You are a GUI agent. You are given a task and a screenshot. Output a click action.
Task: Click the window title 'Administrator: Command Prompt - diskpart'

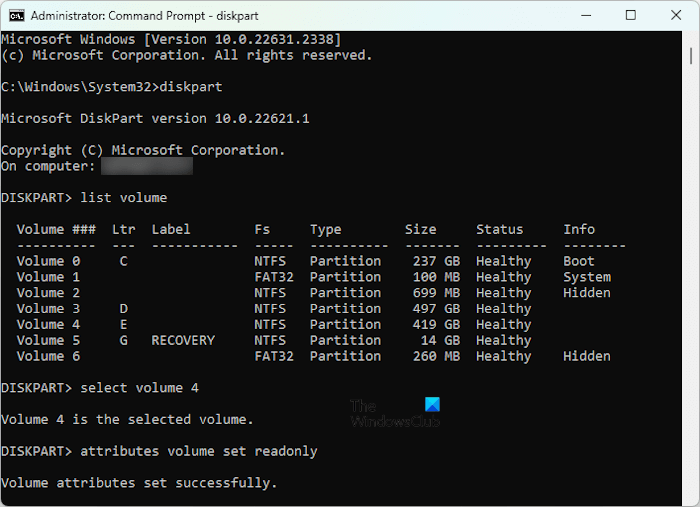[x=145, y=16]
